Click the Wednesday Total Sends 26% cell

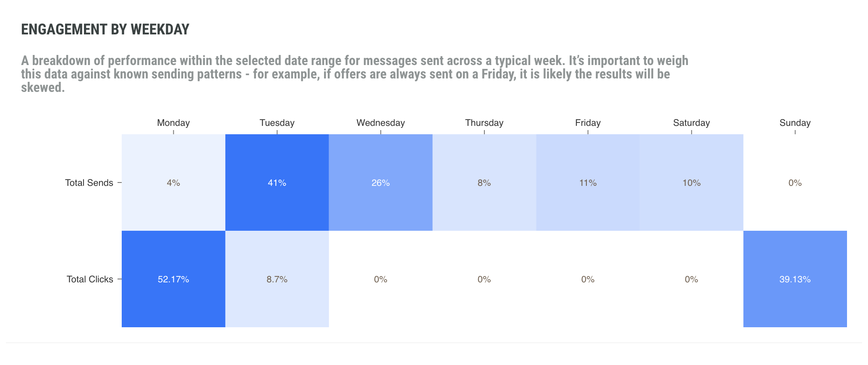pyautogui.click(x=381, y=182)
